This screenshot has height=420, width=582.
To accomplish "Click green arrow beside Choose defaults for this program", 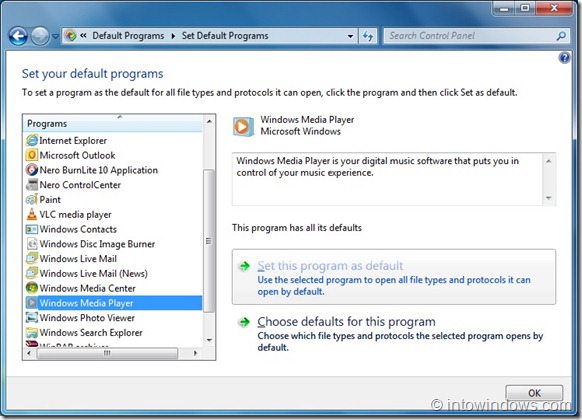I will tap(244, 322).
